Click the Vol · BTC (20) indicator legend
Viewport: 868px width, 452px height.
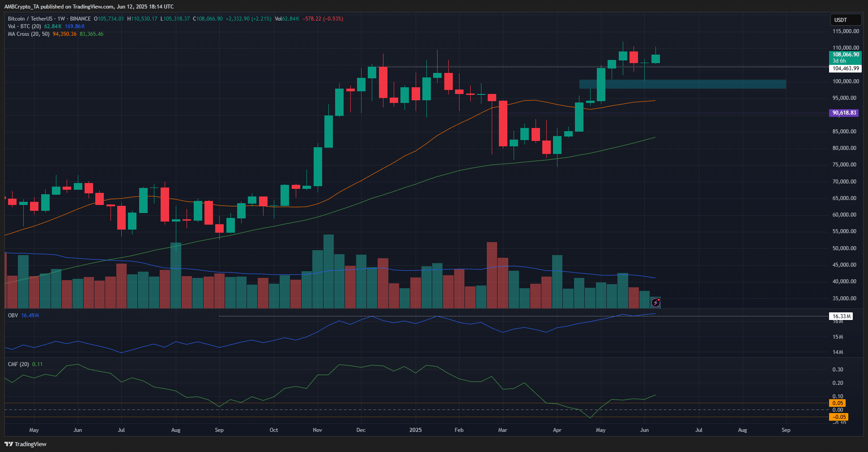24,26
